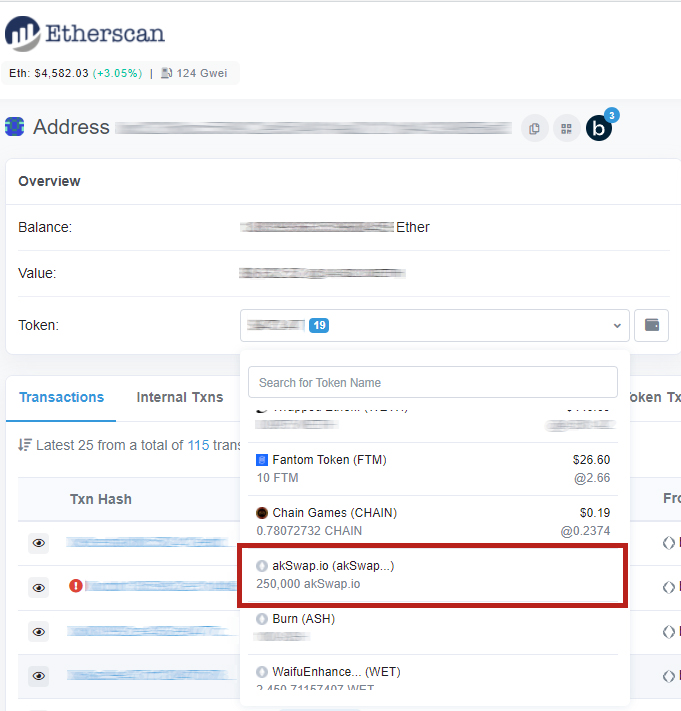Click the 19 token count badge
The width and height of the screenshot is (681, 711).
click(319, 325)
